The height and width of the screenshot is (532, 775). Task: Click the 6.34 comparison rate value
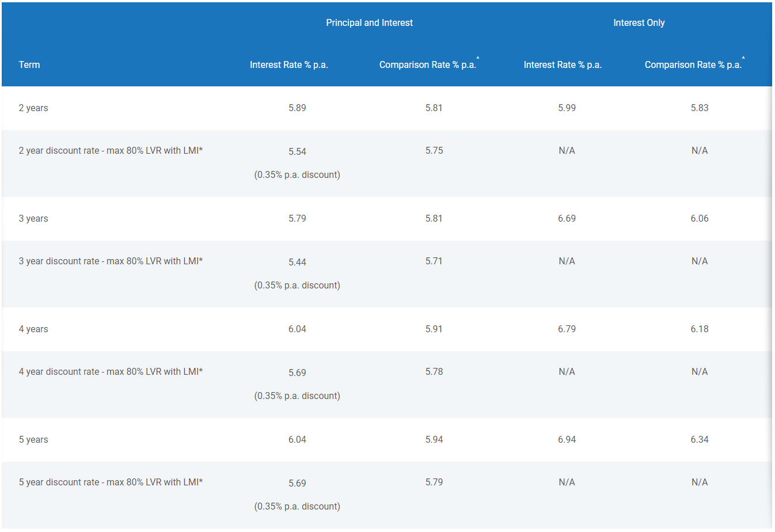[x=700, y=440]
